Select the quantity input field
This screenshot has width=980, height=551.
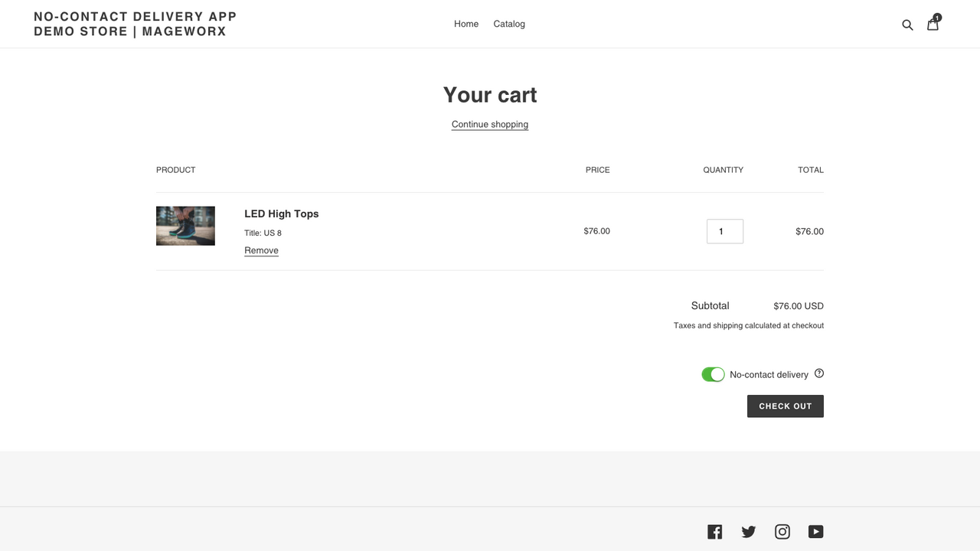tap(724, 231)
